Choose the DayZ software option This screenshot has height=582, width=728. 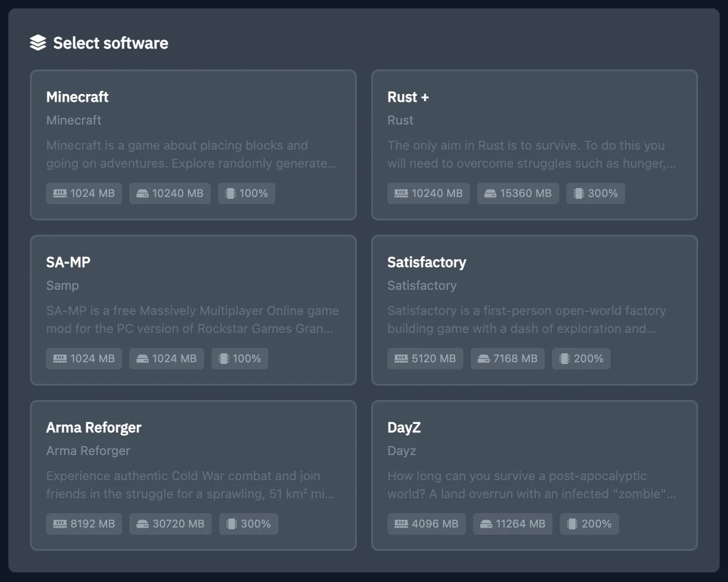[x=535, y=475]
